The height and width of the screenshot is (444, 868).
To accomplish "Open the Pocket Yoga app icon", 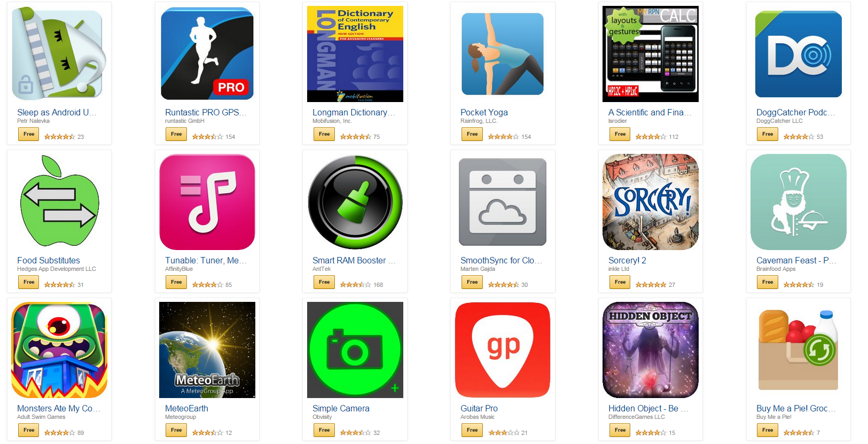I will click(503, 54).
